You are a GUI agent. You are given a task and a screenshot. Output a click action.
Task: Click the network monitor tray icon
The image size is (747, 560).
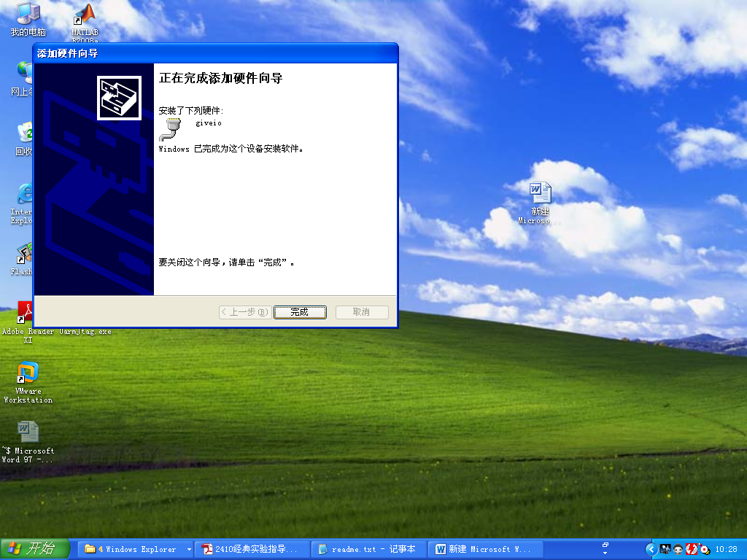[665, 549]
